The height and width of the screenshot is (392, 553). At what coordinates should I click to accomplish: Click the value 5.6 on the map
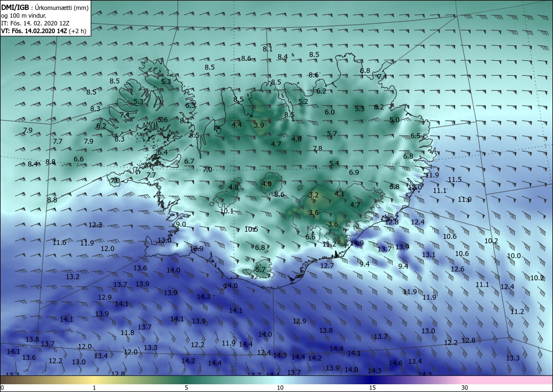tap(163, 120)
